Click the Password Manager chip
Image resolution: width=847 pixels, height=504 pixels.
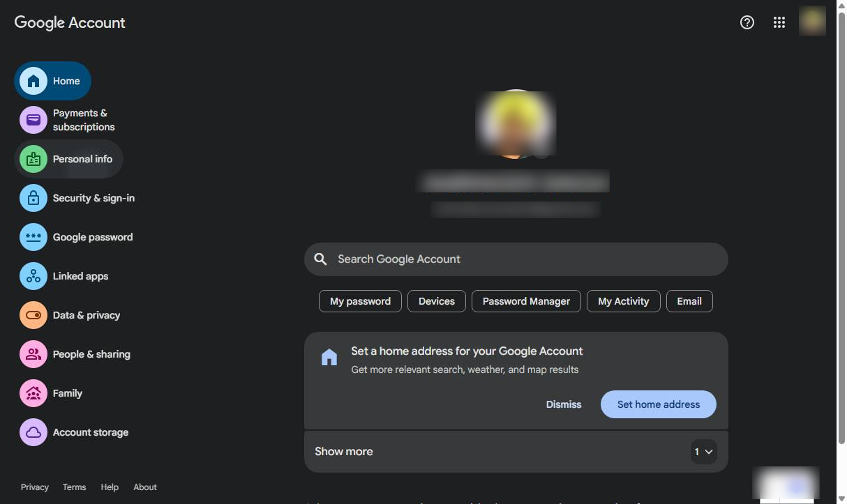coord(526,301)
